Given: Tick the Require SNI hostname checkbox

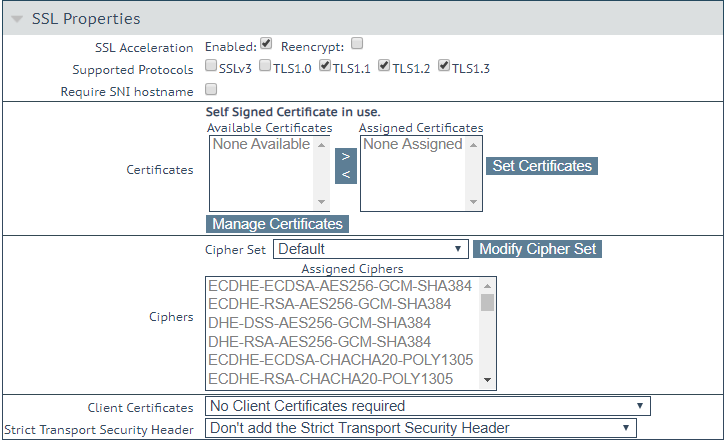Looking at the screenshot, I should tap(211, 89).
